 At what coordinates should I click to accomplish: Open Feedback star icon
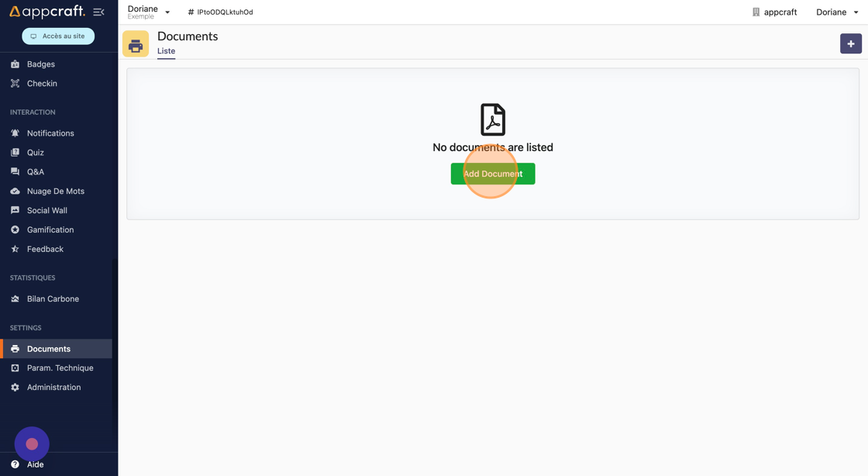(x=15, y=250)
